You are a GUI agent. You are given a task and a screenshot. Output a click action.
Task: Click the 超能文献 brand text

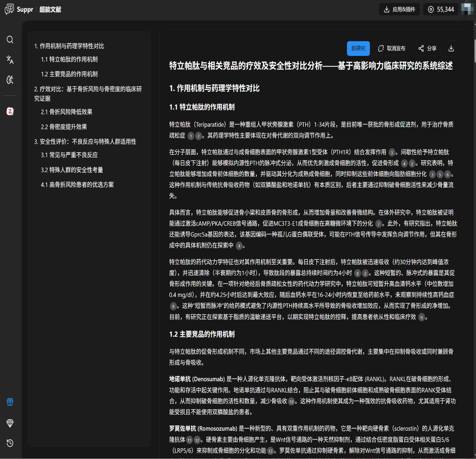pyautogui.click(x=50, y=9)
